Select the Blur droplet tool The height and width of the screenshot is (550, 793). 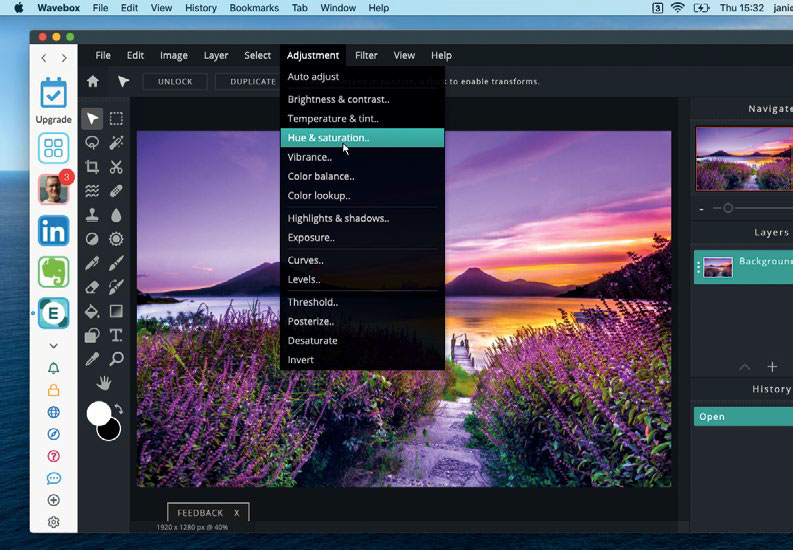tap(116, 215)
